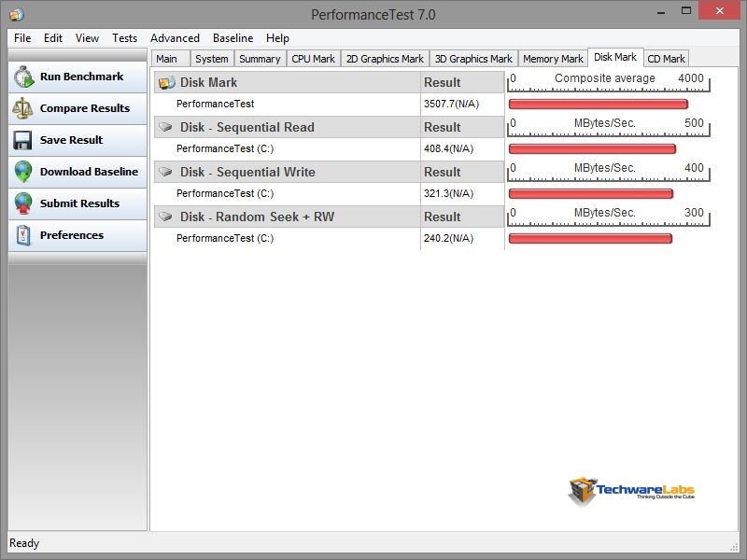
Task: Maximize the PerformanceTest window
Action: pyautogui.click(x=686, y=11)
